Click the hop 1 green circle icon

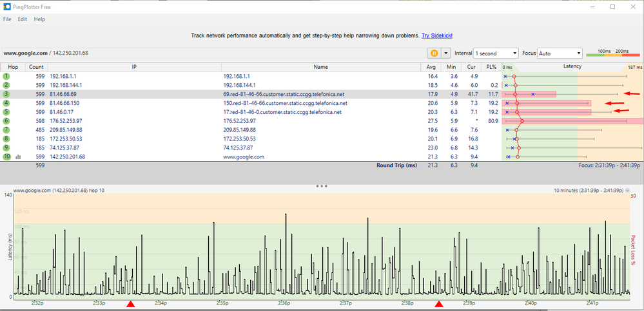click(x=6, y=76)
